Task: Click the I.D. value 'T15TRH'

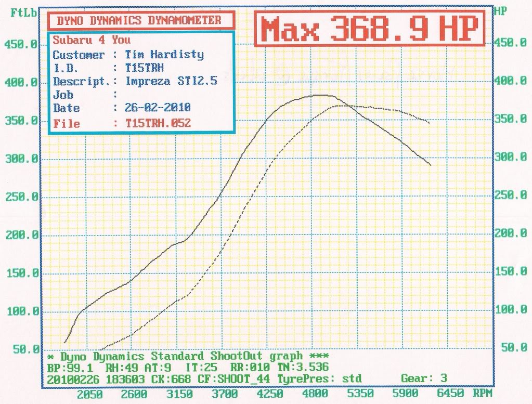Action: [145, 68]
